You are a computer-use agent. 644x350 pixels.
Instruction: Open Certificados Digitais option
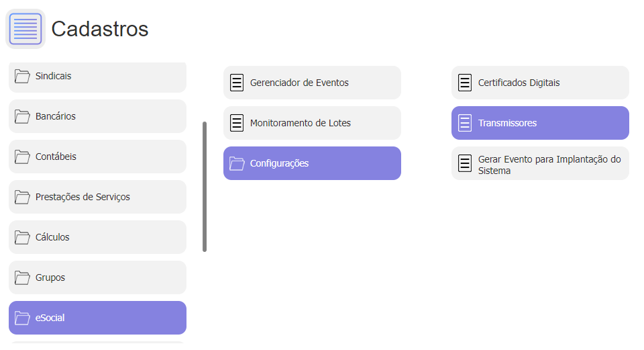point(540,83)
